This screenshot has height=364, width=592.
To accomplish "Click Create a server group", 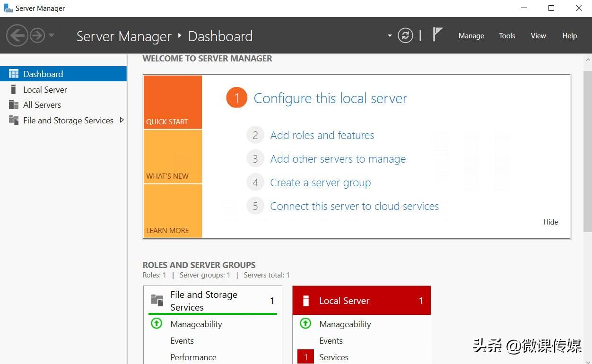I will (321, 182).
